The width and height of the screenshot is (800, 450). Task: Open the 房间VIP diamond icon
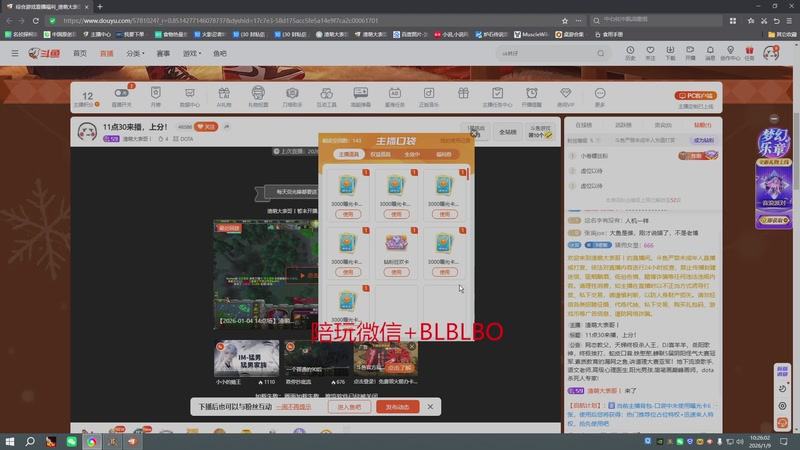point(565,96)
